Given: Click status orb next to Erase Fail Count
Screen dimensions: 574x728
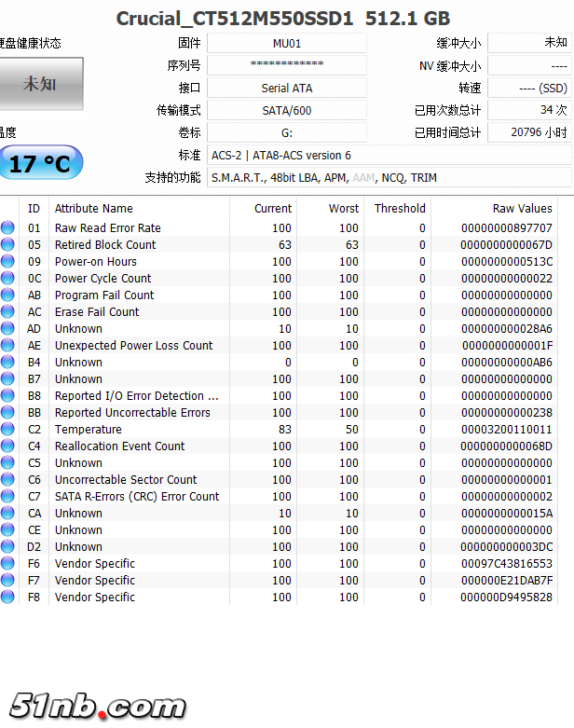Looking at the screenshot, I should tap(8, 312).
